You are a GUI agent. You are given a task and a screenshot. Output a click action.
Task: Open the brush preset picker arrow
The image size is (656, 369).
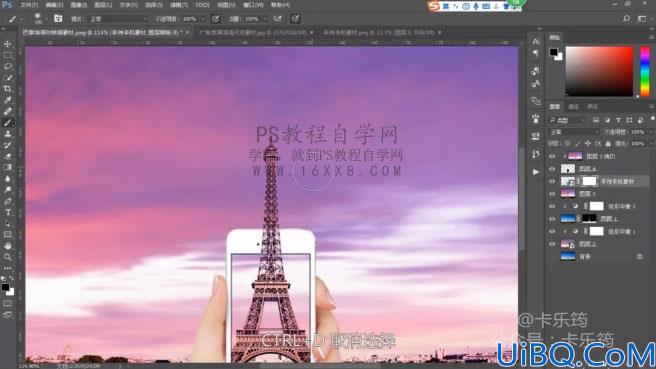(46, 19)
